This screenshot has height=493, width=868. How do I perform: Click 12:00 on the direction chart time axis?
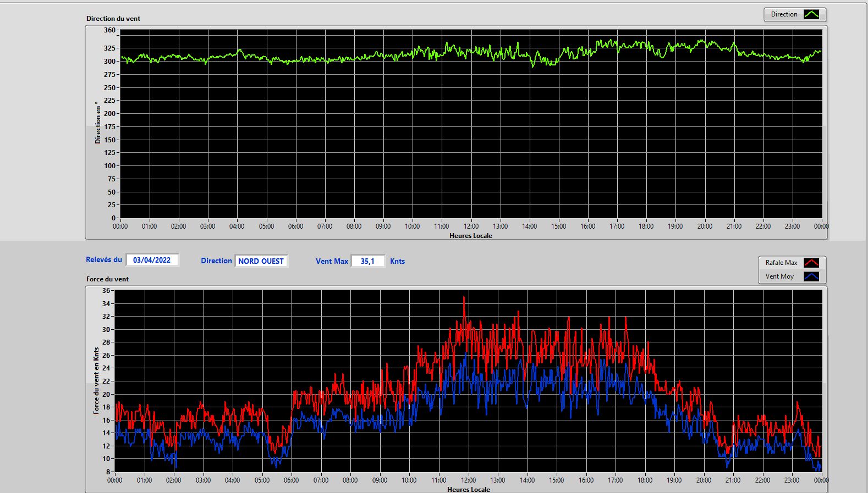click(x=471, y=226)
